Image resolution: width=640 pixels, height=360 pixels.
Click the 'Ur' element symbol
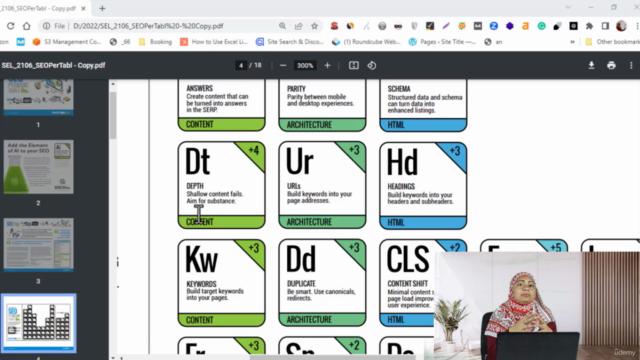coord(300,162)
